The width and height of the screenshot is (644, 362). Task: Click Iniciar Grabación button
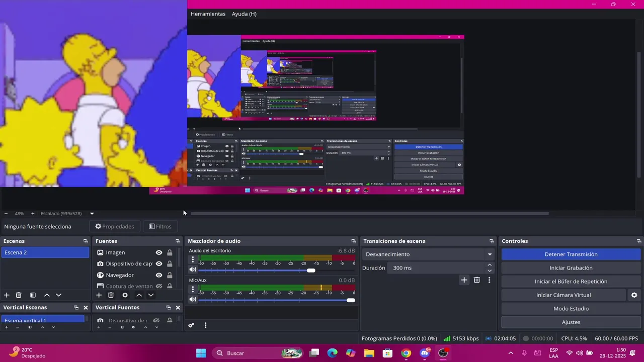coord(571,268)
